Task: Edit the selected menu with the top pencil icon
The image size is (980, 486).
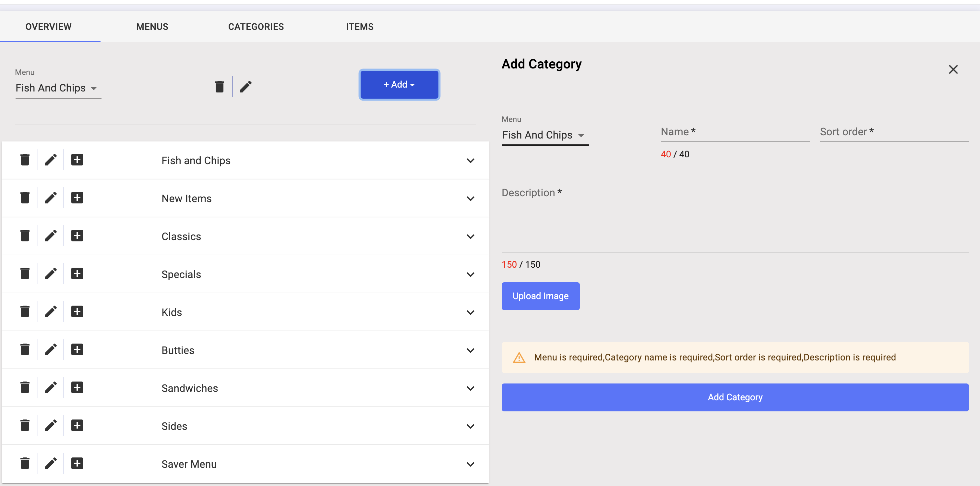Action: (246, 86)
